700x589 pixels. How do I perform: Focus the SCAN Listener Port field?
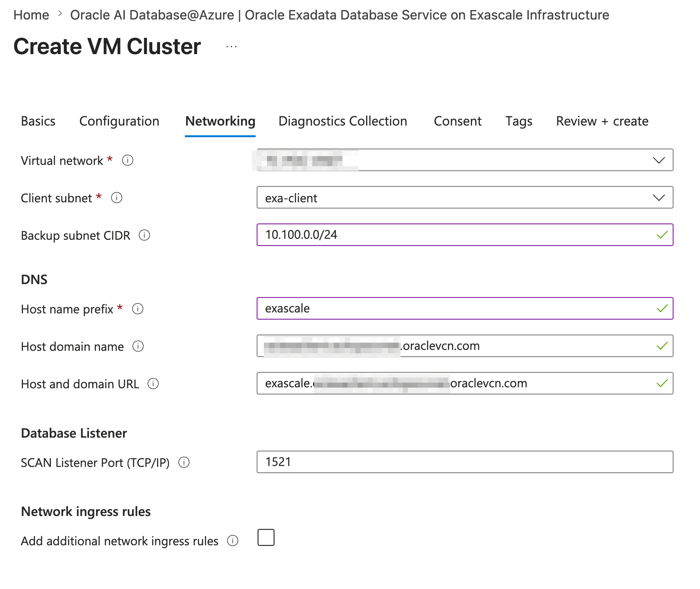465,462
